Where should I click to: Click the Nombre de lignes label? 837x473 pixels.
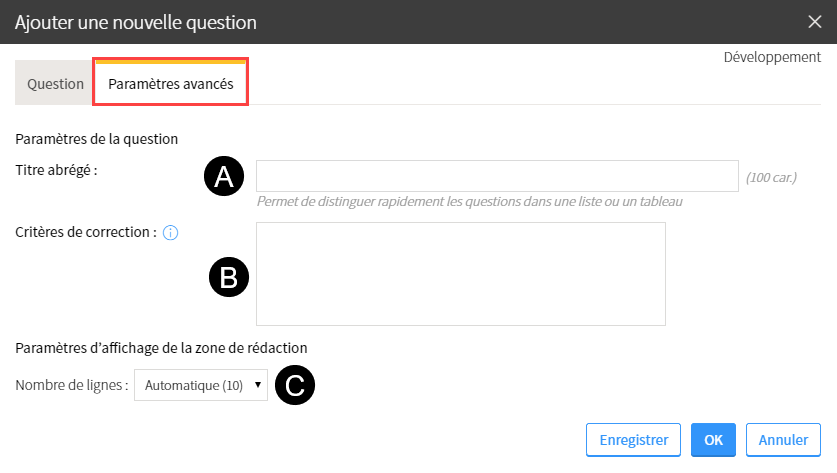click(72, 385)
